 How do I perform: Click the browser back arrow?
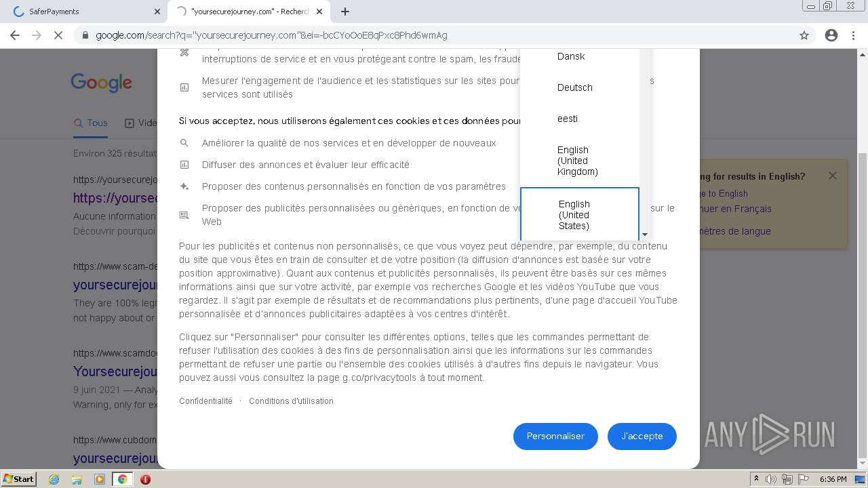coord(15,35)
